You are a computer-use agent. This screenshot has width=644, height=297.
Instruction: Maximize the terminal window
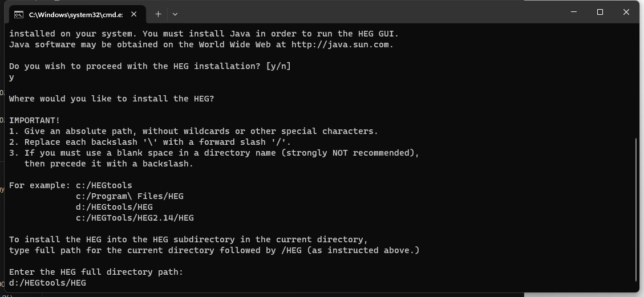tap(600, 13)
